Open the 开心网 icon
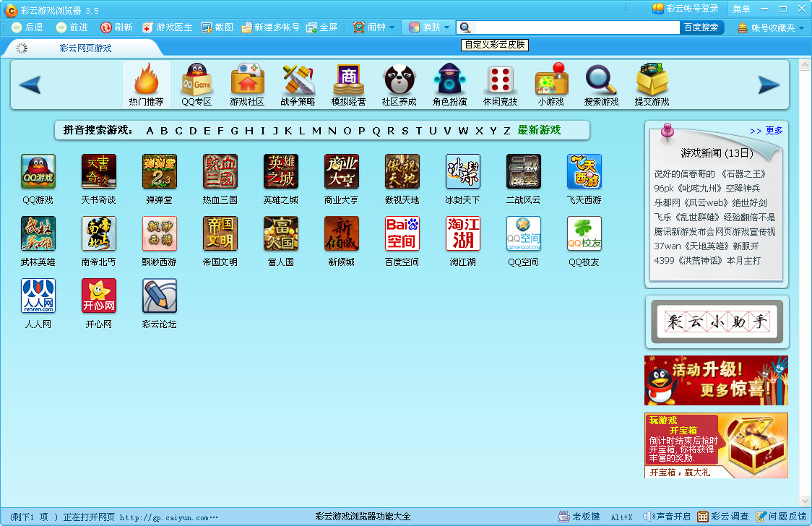The width and height of the screenshot is (812, 526). click(99, 296)
